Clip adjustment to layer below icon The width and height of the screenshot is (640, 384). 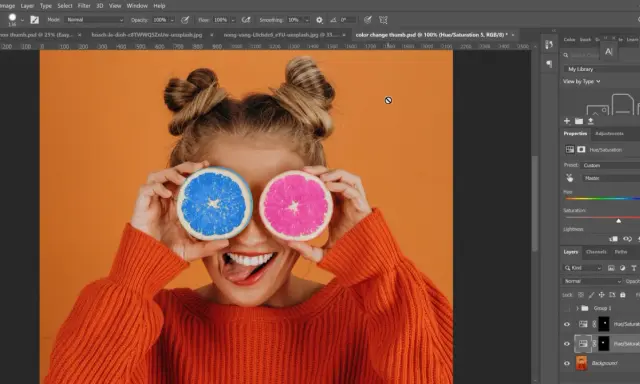click(613, 239)
